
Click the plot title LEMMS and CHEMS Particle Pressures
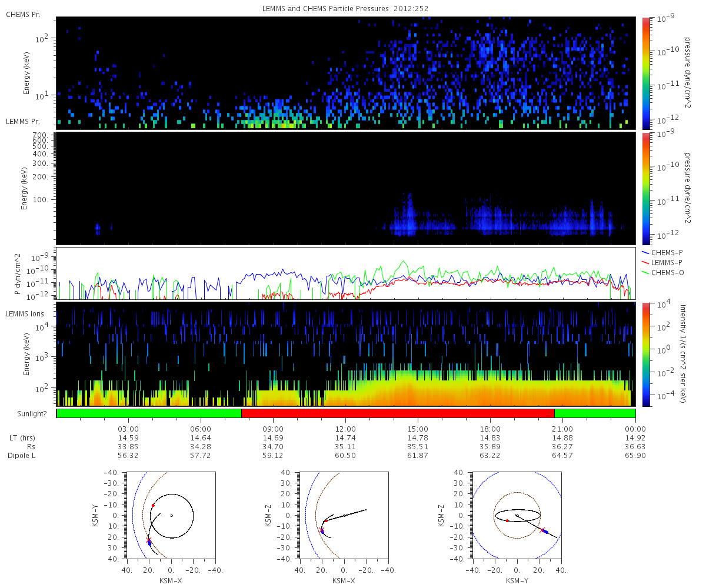[346, 9]
